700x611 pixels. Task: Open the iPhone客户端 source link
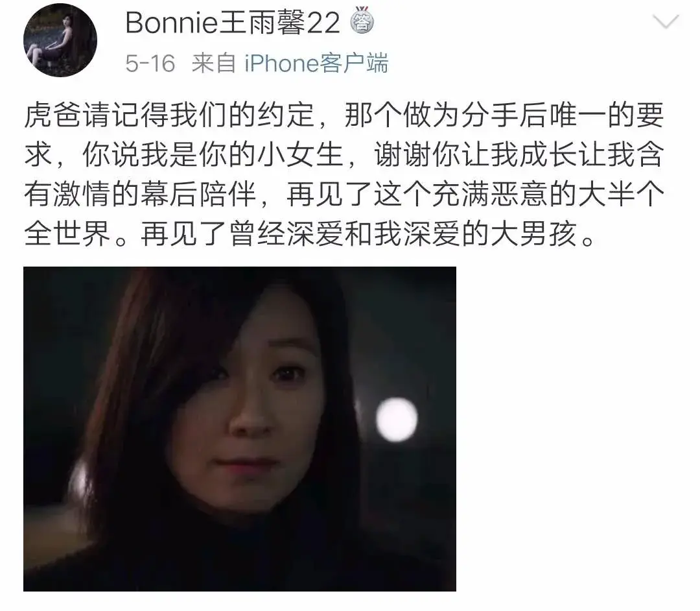(316, 63)
